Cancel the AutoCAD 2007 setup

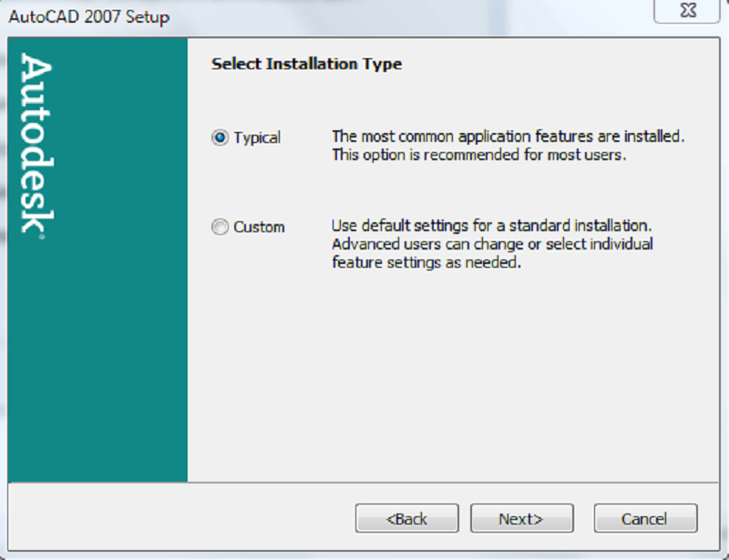645,518
